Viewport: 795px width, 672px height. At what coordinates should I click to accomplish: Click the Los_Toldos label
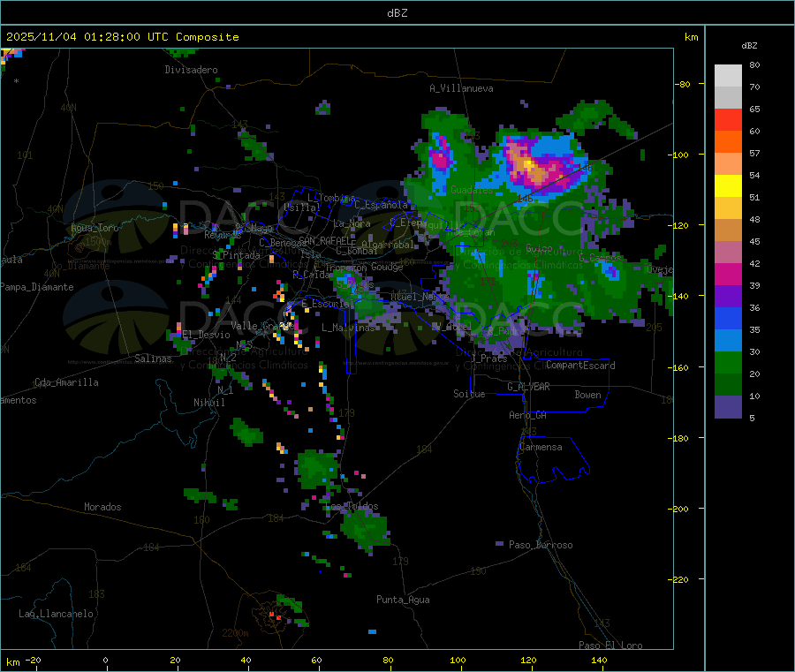click(x=352, y=506)
